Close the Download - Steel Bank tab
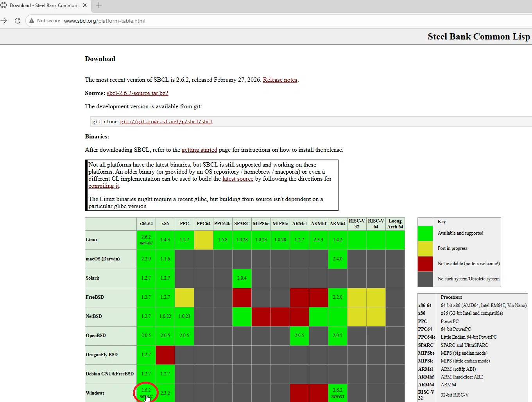This screenshot has width=532, height=402. pos(85,5)
